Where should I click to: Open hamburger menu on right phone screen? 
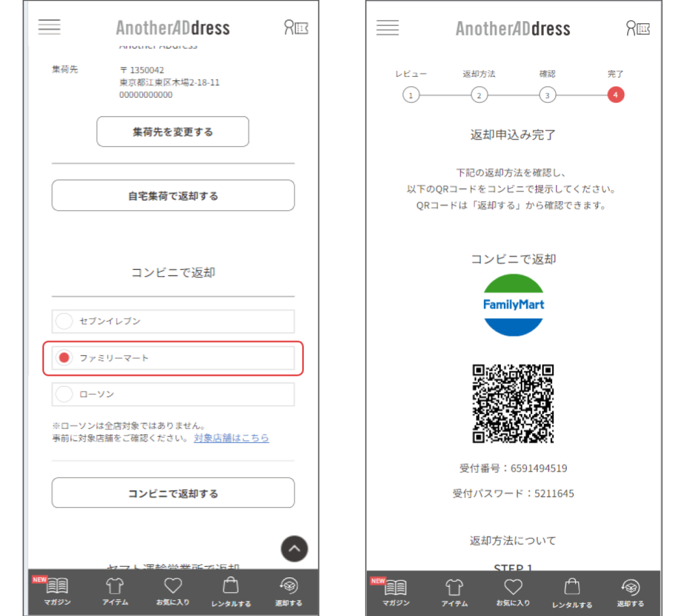tap(388, 28)
